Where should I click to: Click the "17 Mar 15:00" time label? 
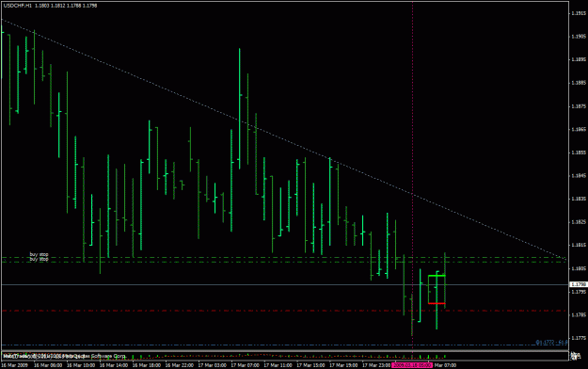click(x=310, y=365)
